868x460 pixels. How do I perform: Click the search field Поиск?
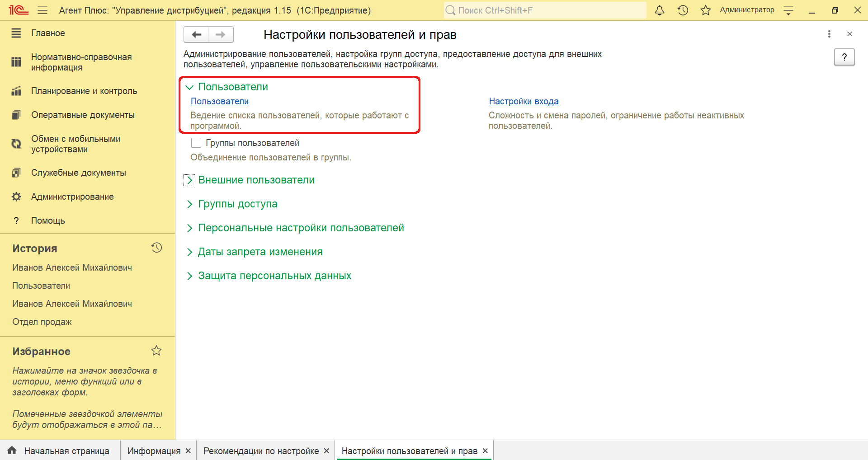[545, 10]
